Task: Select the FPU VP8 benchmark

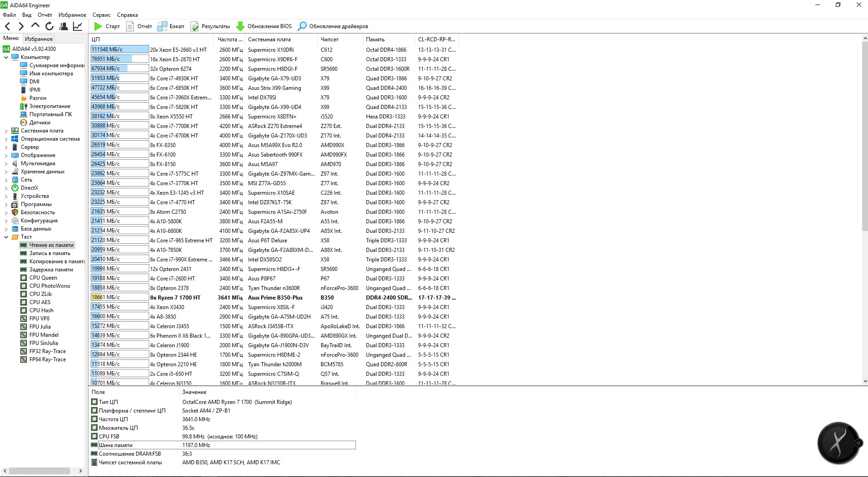Action: (x=35, y=319)
